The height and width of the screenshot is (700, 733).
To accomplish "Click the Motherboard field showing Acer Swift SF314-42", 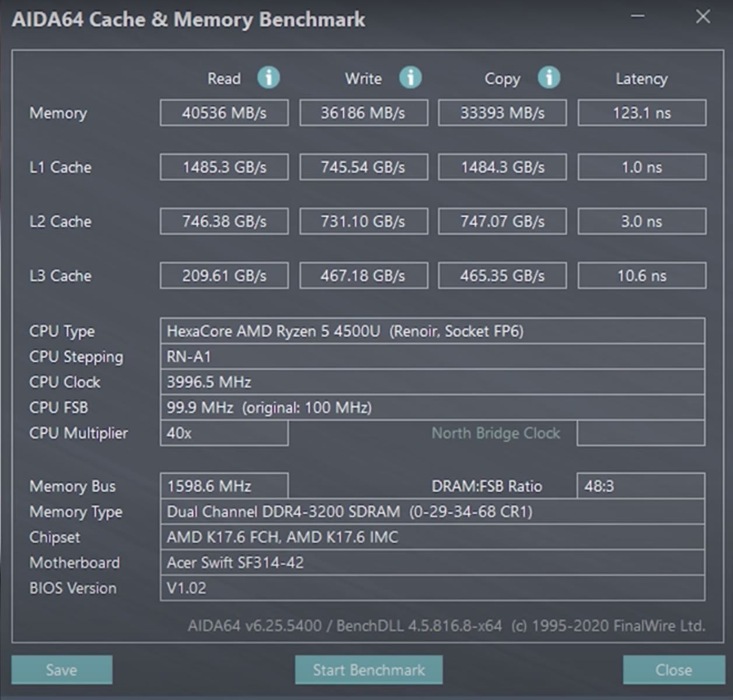I will pyautogui.click(x=432, y=562).
